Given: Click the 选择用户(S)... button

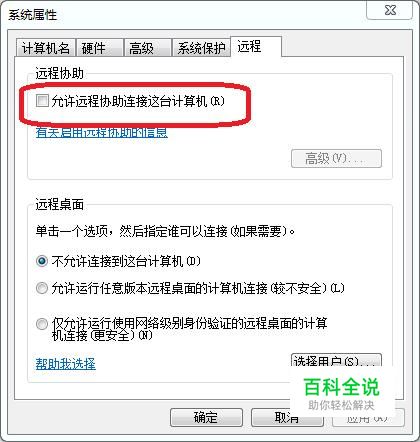Looking at the screenshot, I should click(x=336, y=361).
